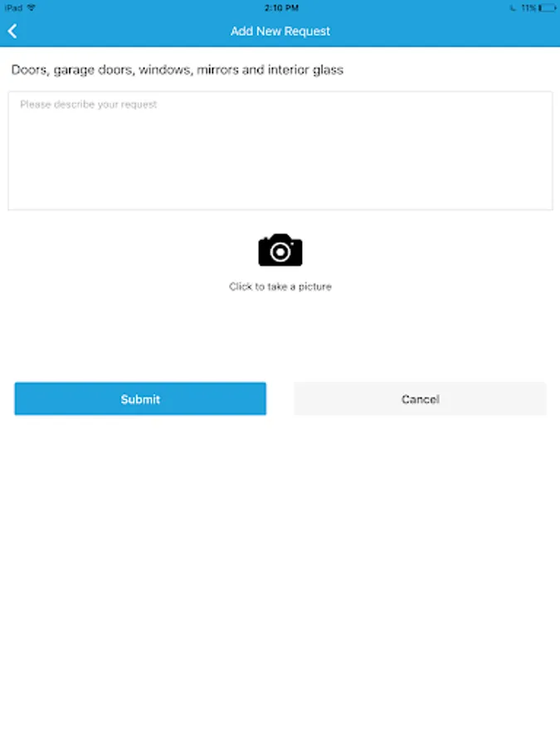This screenshot has width=560, height=747.
Task: Click the Do Not Disturb moon icon
Action: [x=513, y=7]
